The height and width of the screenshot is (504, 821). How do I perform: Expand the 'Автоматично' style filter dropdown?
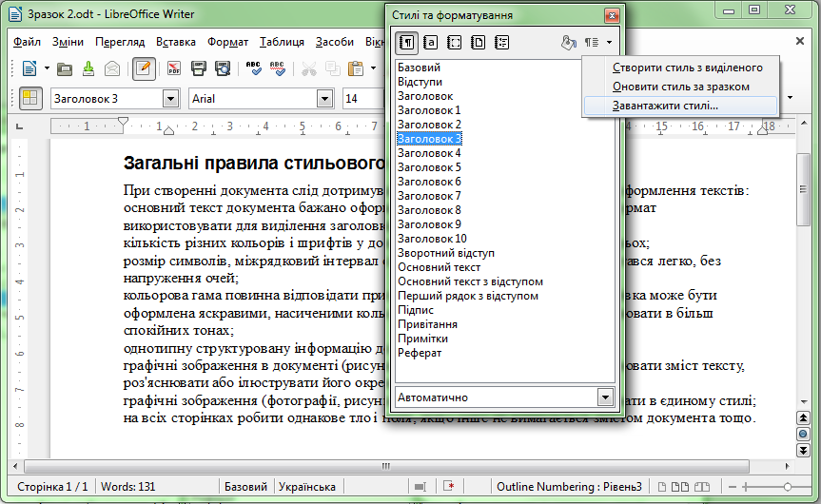click(x=605, y=397)
